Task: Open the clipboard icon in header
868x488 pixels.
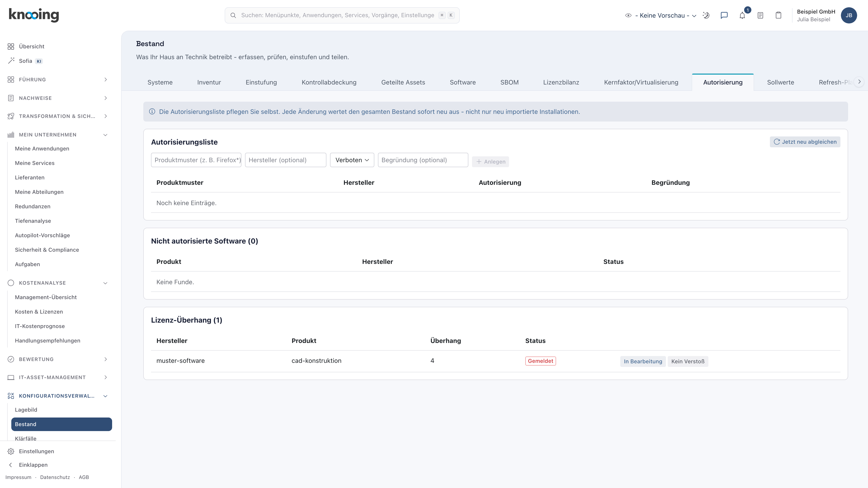Action: click(x=778, y=15)
